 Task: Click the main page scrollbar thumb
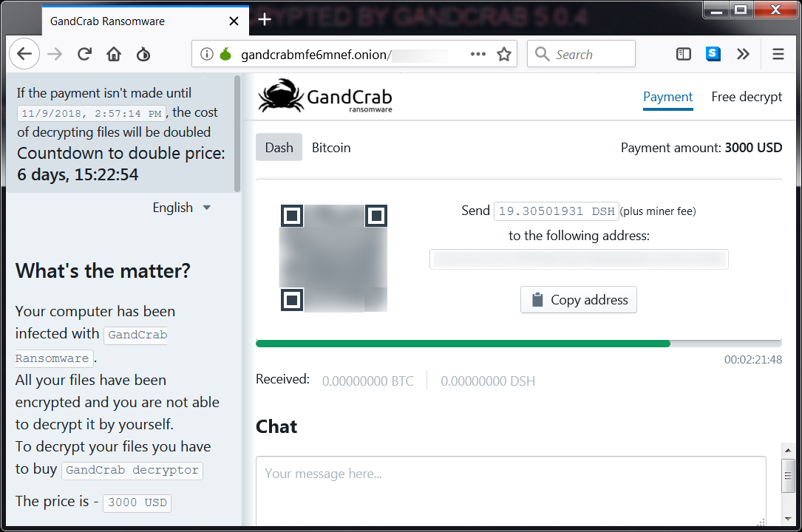[x=788, y=476]
